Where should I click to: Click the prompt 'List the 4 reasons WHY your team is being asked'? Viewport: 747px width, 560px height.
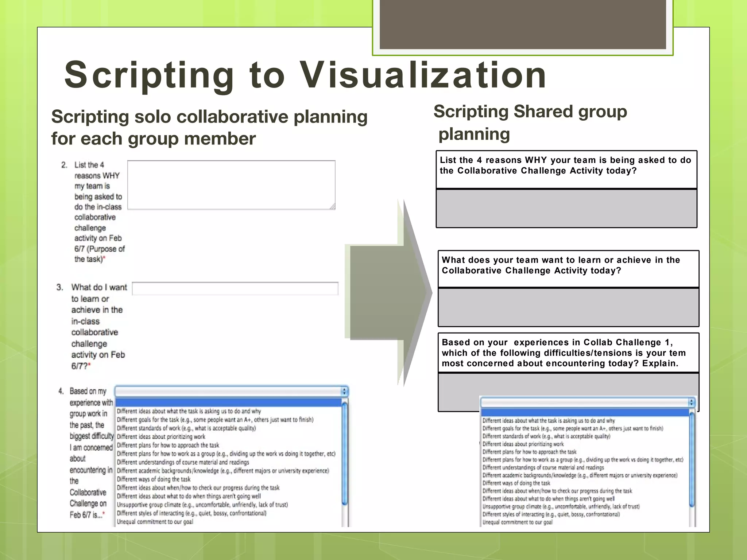(565, 165)
